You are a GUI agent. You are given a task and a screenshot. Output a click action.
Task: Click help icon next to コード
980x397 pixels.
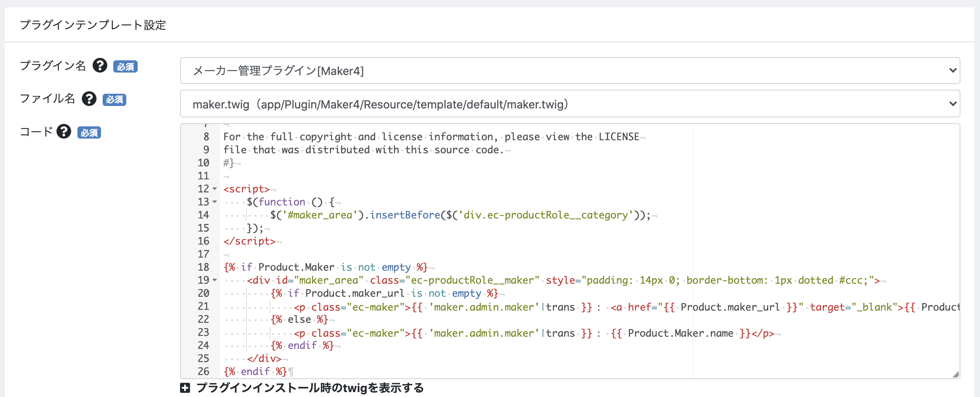pyautogui.click(x=64, y=132)
